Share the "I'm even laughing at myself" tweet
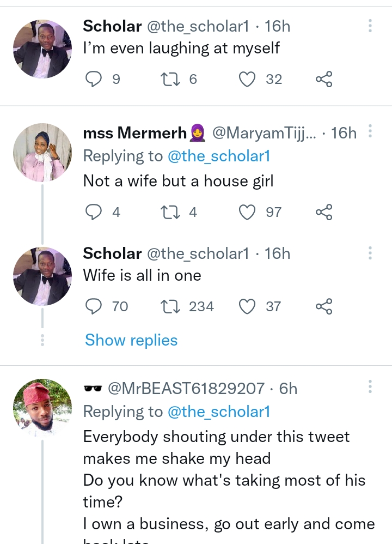The height and width of the screenshot is (544, 392). [x=324, y=80]
